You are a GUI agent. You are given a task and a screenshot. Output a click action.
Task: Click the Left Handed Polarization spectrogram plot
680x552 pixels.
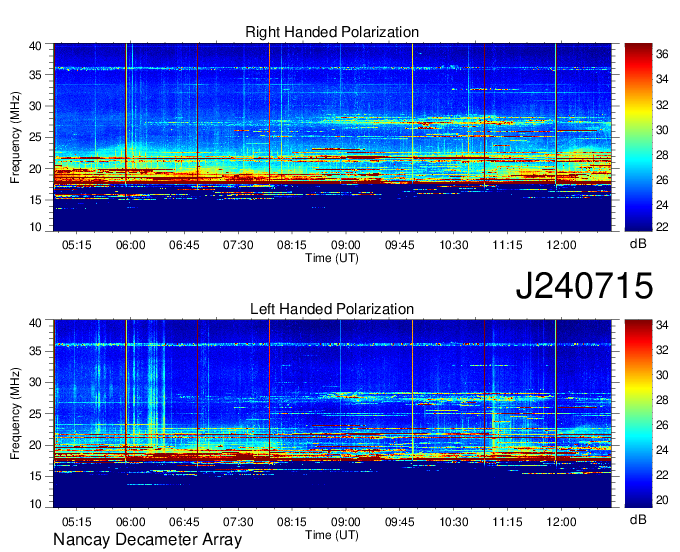tap(332, 414)
